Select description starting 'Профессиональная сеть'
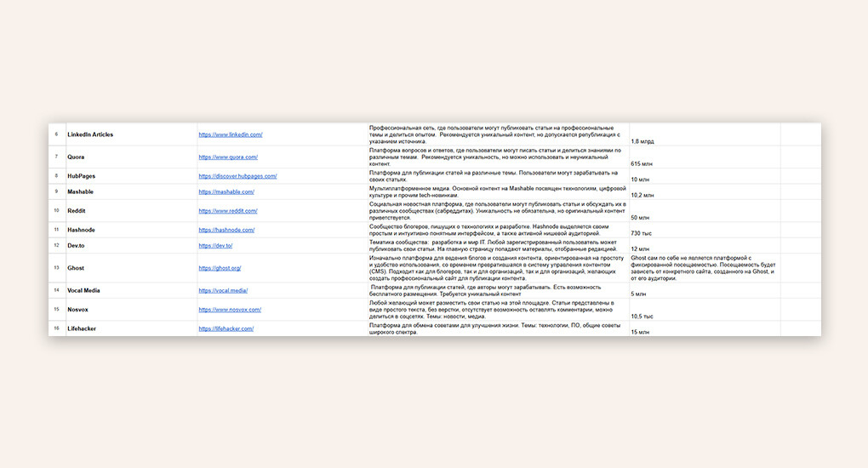Viewport: 868px width, 468px height. point(498,134)
